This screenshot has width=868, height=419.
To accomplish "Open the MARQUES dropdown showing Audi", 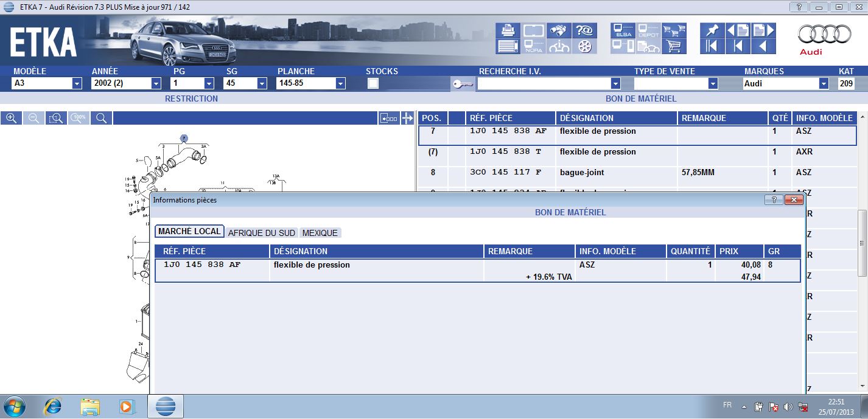I will [x=824, y=84].
